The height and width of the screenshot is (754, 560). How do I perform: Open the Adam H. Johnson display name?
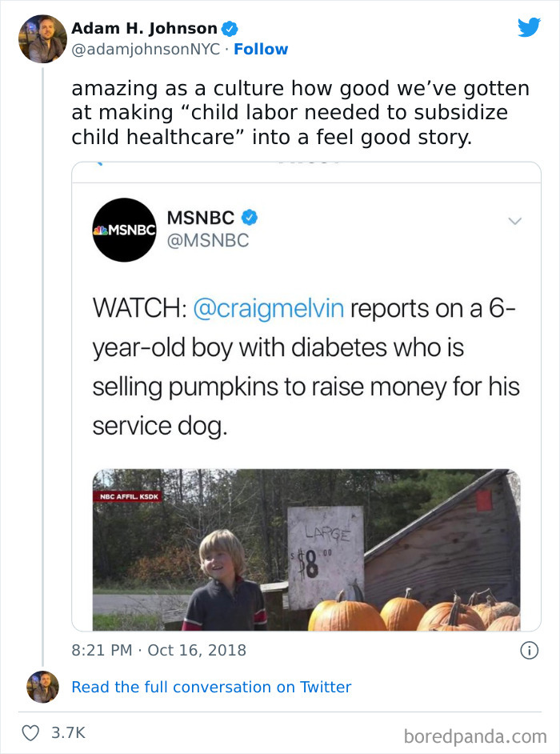[144, 29]
